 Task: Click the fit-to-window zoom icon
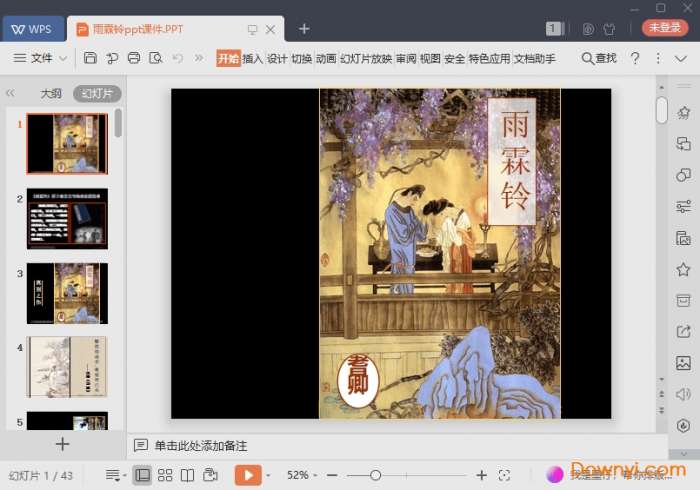click(x=505, y=475)
